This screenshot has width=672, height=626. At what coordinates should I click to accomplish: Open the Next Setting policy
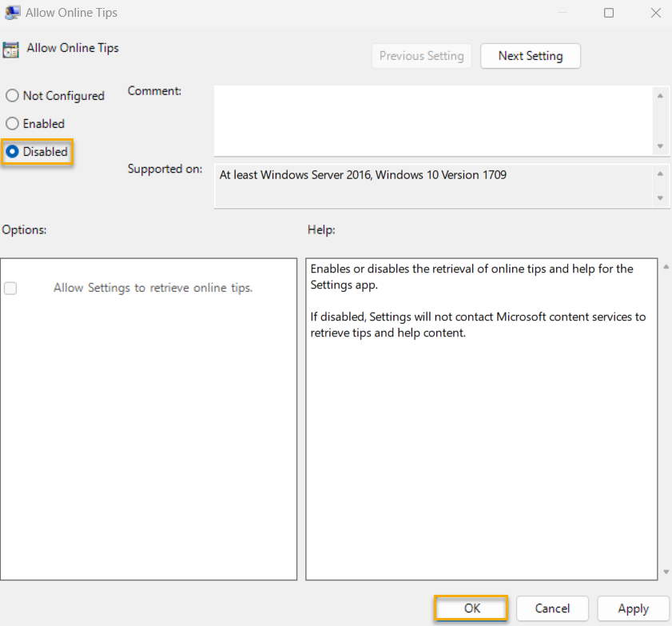pyautogui.click(x=530, y=56)
